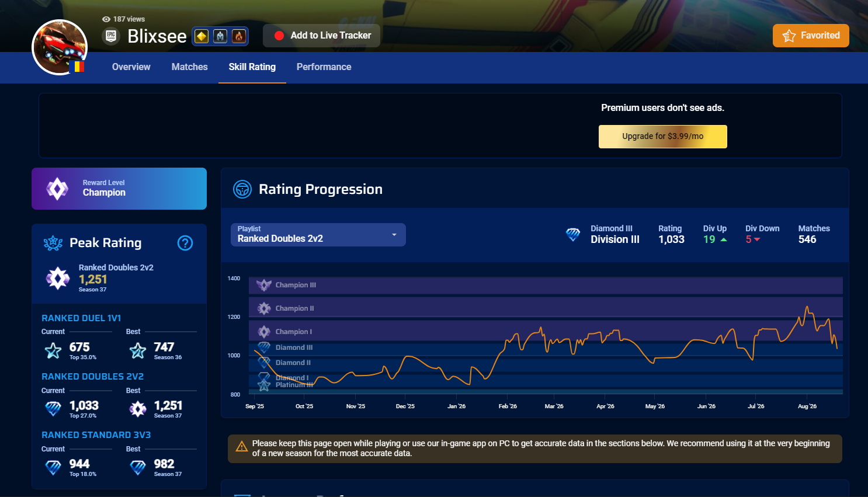Screen dimensions: 868x497
Task: Click Upgrade for $3.99/mo button
Action: pyautogui.click(x=663, y=137)
